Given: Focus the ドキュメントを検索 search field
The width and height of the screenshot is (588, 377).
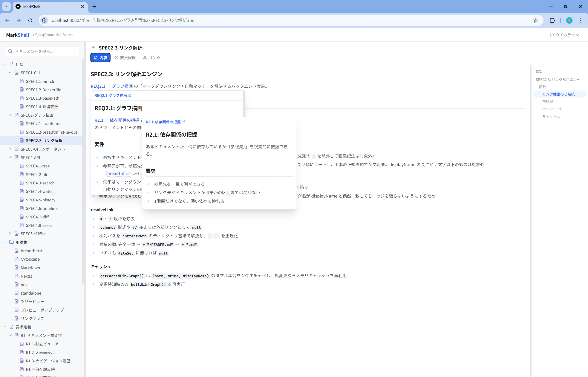Looking at the screenshot, I should point(45,51).
